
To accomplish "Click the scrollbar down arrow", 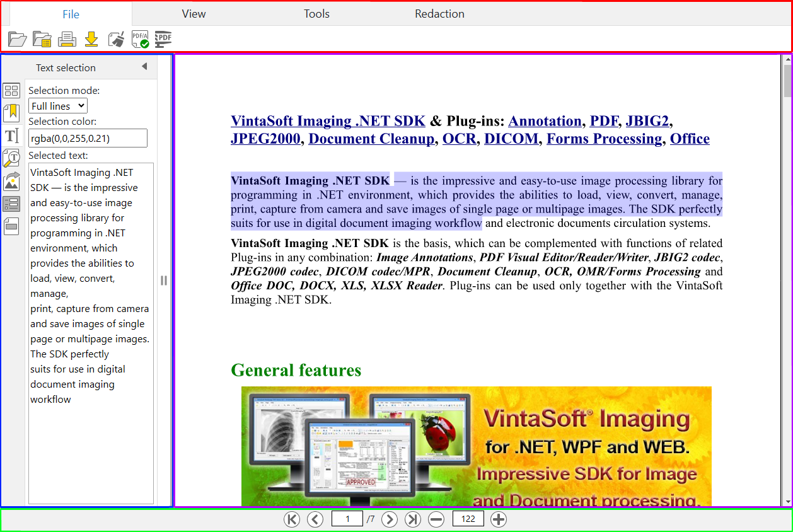I will point(787,502).
